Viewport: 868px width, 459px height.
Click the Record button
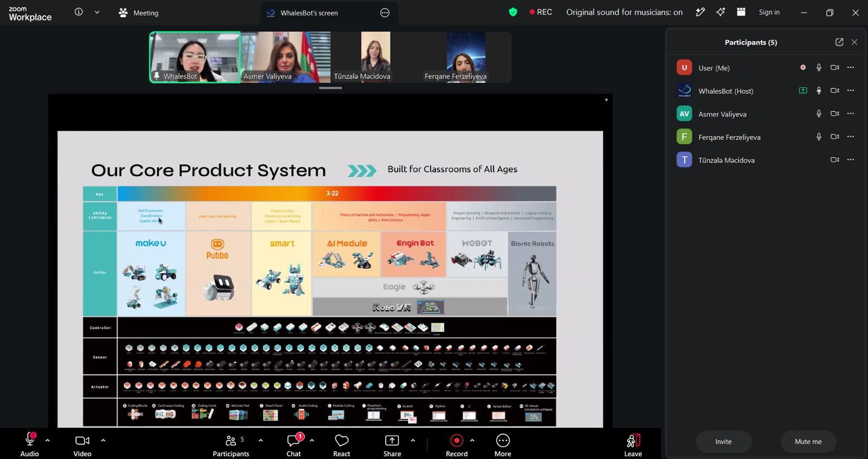point(457,445)
